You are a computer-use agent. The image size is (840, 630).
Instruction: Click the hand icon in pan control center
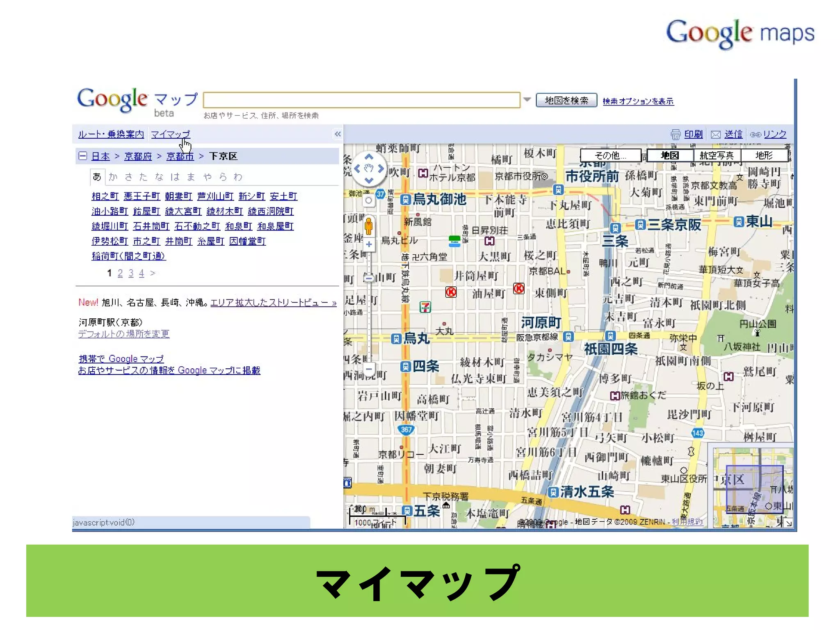[369, 168]
